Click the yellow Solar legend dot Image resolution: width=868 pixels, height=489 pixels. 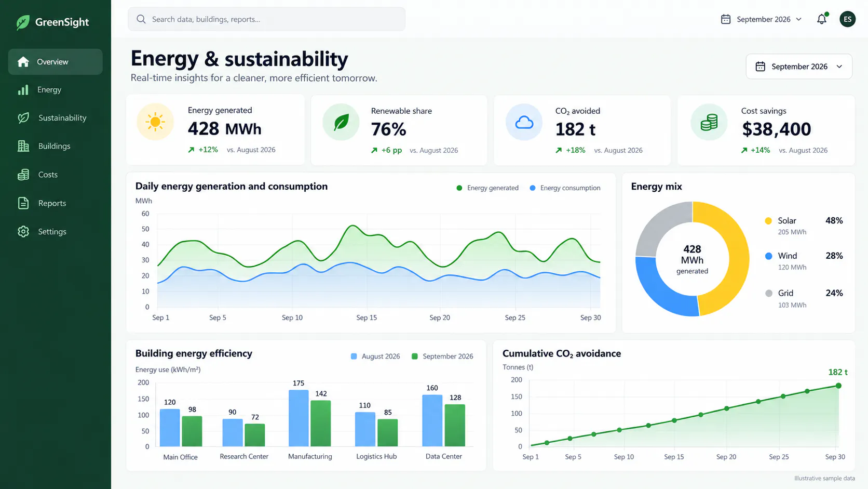point(768,221)
